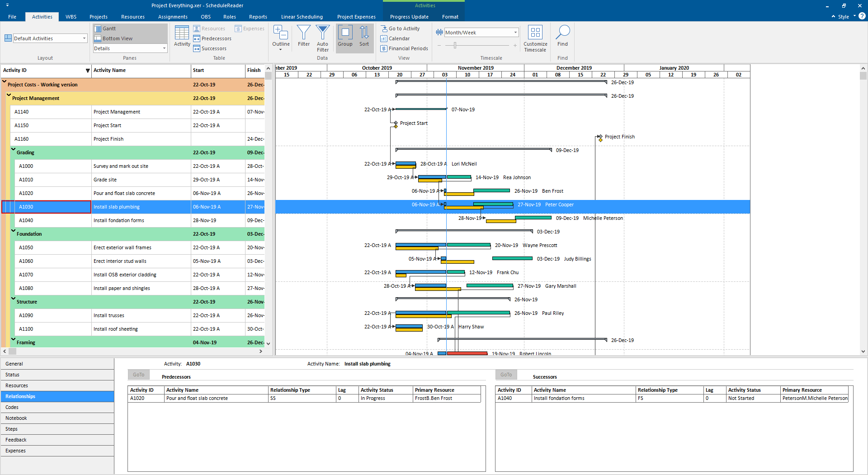
Task: Select activity A1040 row
Action: coord(133,220)
